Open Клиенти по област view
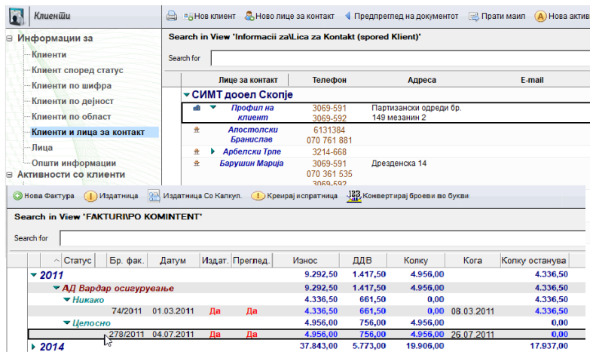The image size is (593, 364). (x=71, y=117)
